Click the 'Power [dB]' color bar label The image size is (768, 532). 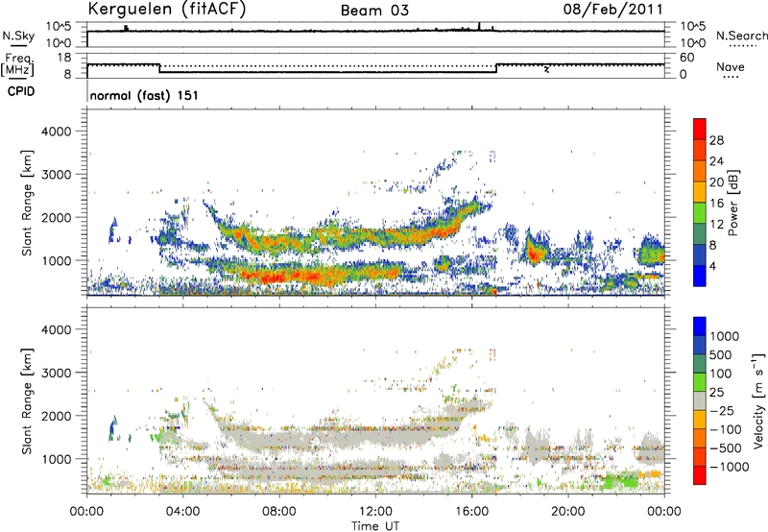click(733, 203)
